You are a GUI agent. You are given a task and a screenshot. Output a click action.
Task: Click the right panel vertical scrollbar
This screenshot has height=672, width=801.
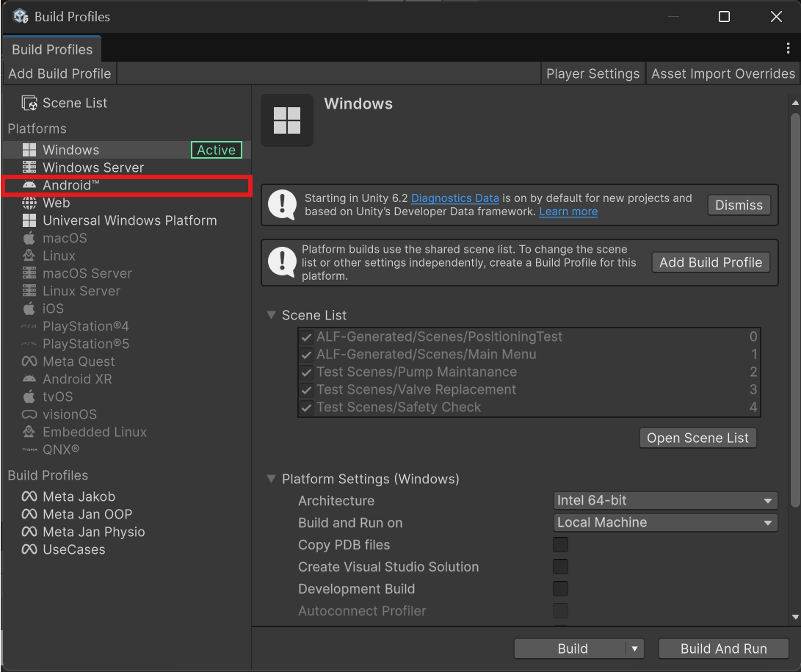click(795, 310)
